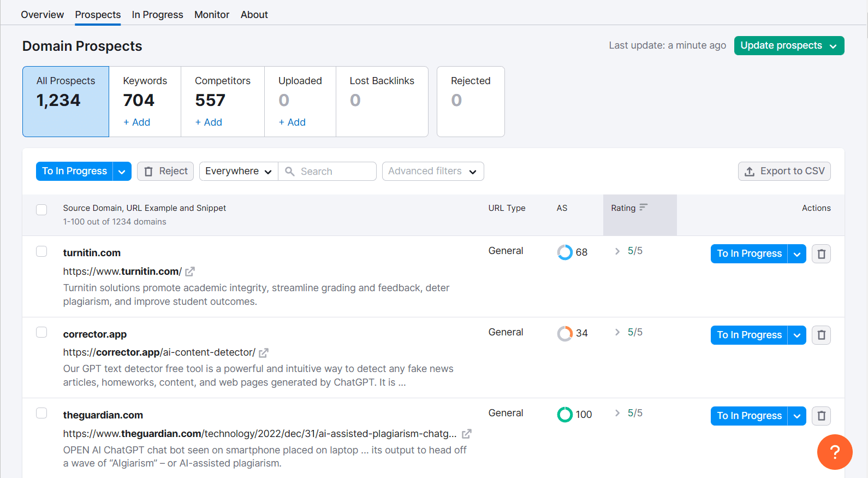This screenshot has width=868, height=478.
Task: Select the Uploaded prospects card
Action: pos(300,102)
